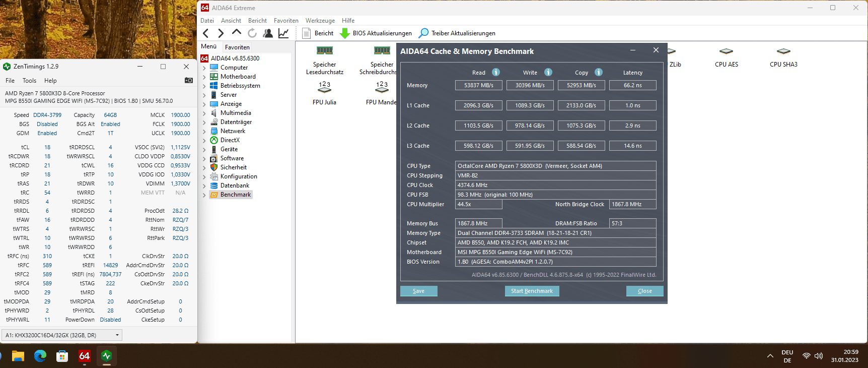The image size is (868, 368).
Task: Open the Wi-Fi network tray icon
Action: pos(807,356)
